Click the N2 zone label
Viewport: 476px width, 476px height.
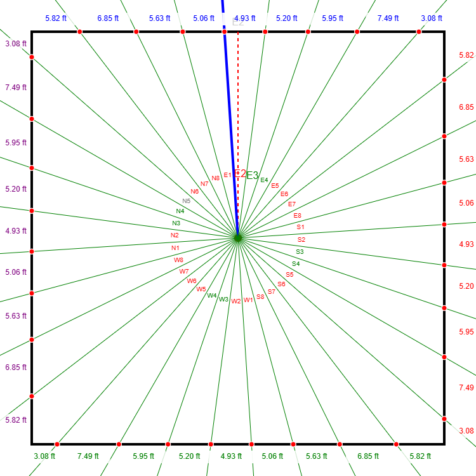(175, 235)
